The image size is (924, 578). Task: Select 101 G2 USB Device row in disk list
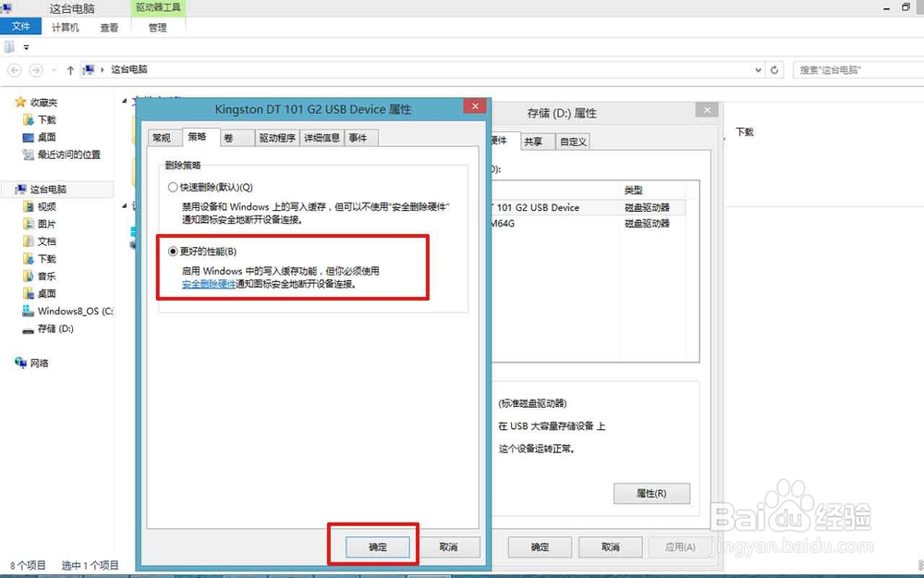tap(588, 207)
